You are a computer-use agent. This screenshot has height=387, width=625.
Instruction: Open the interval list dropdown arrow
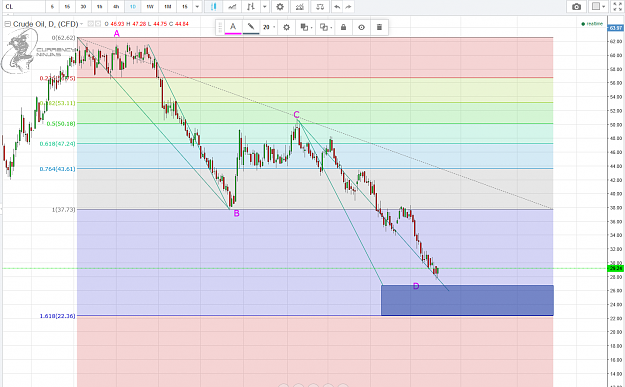[197, 7]
